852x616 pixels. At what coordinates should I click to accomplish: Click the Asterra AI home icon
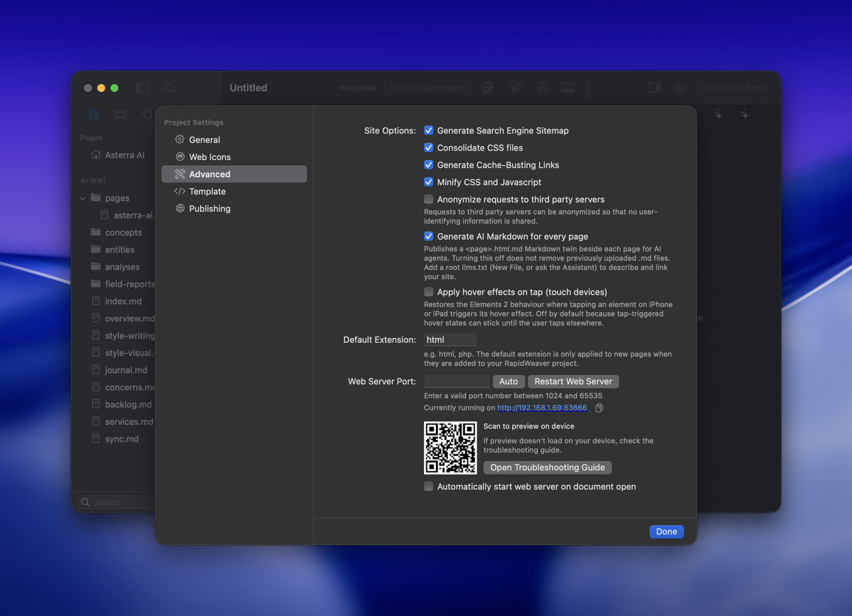(x=96, y=155)
